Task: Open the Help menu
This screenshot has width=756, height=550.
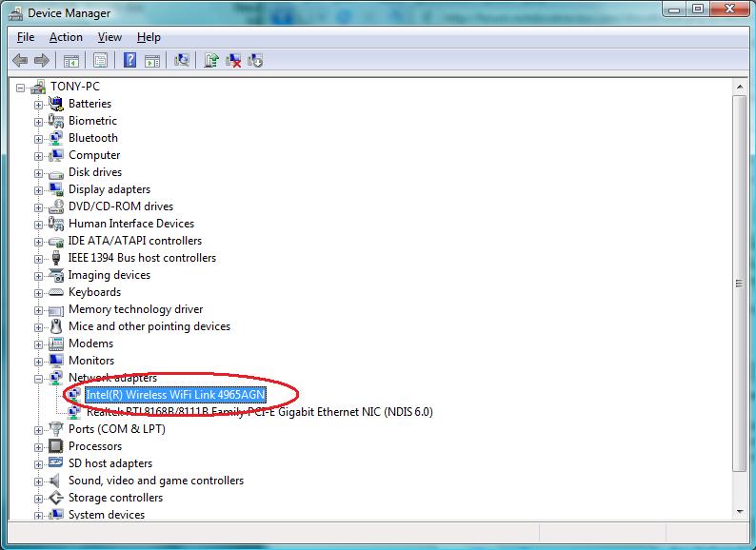Action: 149,37
